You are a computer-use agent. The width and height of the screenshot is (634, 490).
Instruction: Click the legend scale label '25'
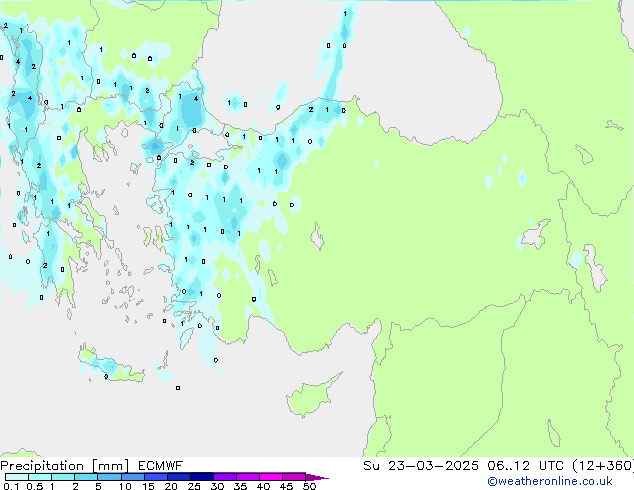194,486
